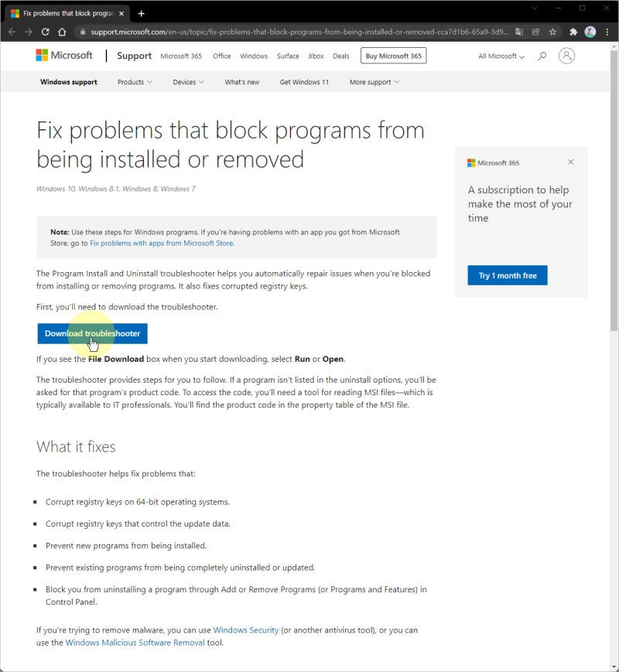This screenshot has height=672, width=619.
Task: Click the account sign-in avatar icon
Action: coord(567,56)
